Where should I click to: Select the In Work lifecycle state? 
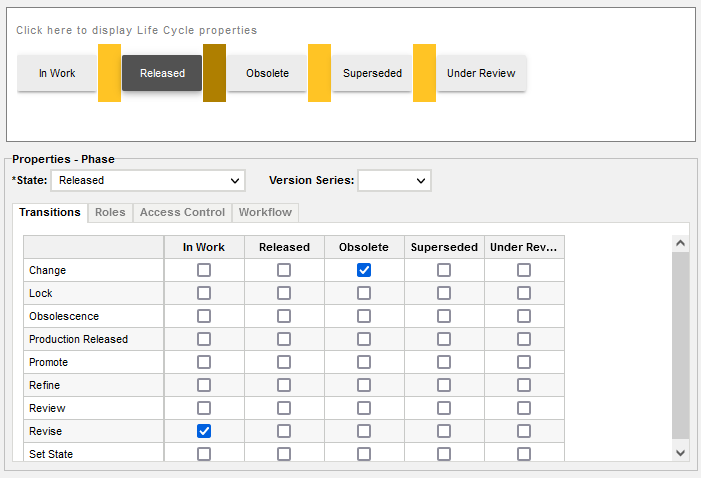click(57, 73)
